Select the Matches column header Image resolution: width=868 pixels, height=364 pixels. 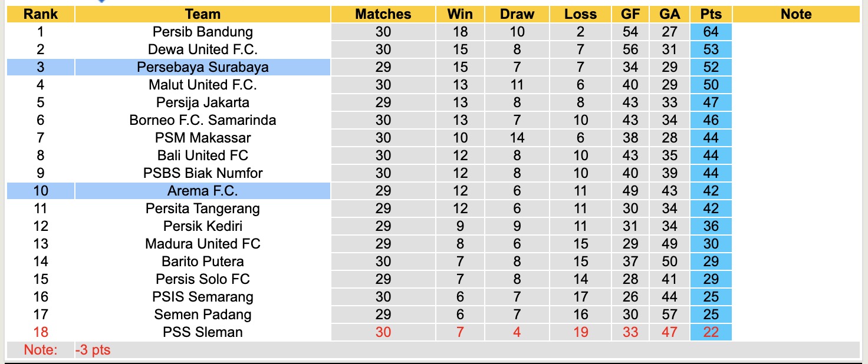point(383,14)
